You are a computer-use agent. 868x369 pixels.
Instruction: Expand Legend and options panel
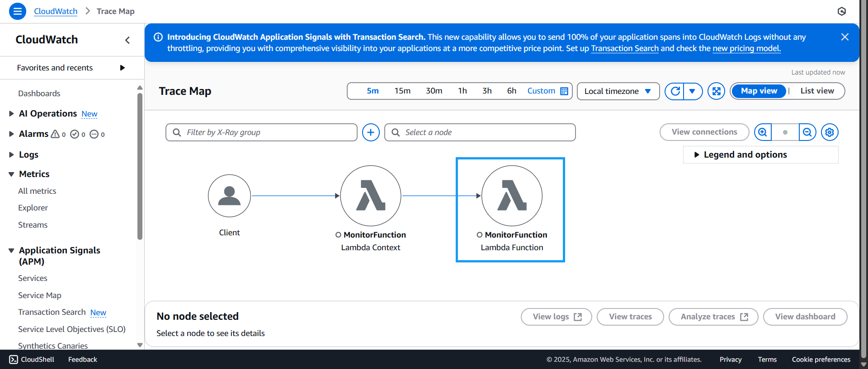point(745,155)
